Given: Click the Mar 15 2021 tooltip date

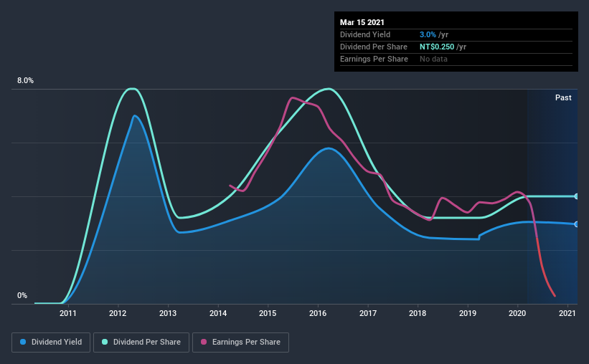Looking at the screenshot, I should 362,22.
